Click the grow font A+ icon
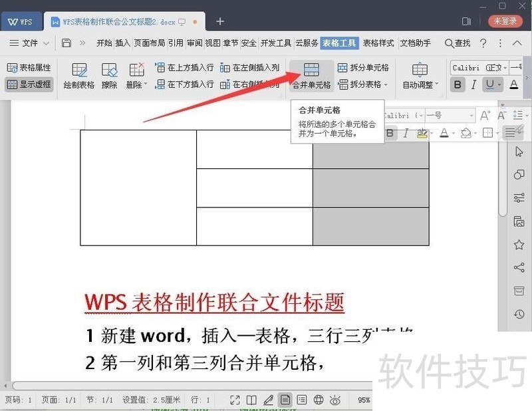 pos(485,116)
